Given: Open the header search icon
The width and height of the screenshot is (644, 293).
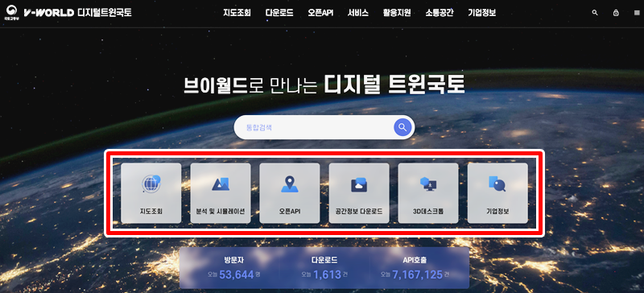Looking at the screenshot, I should pyautogui.click(x=595, y=13).
